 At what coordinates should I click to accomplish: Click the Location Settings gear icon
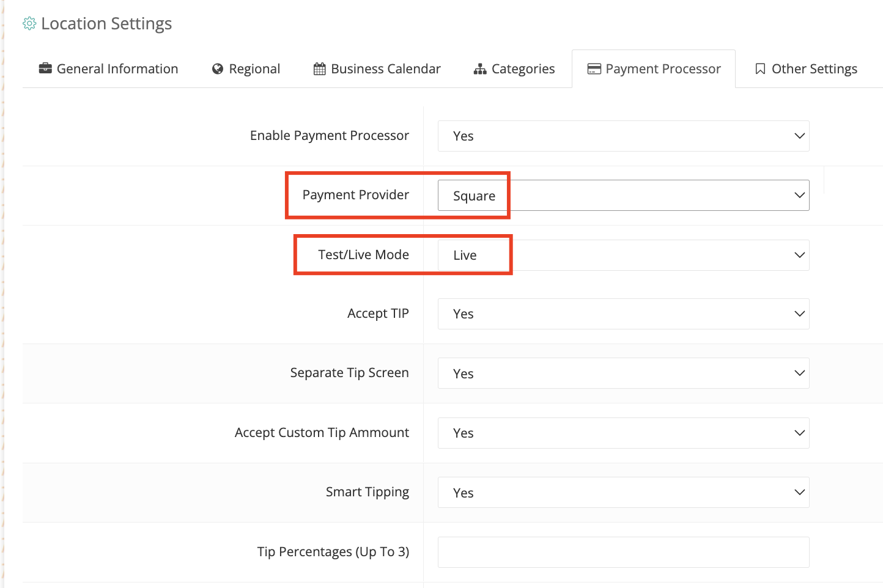[x=29, y=24]
